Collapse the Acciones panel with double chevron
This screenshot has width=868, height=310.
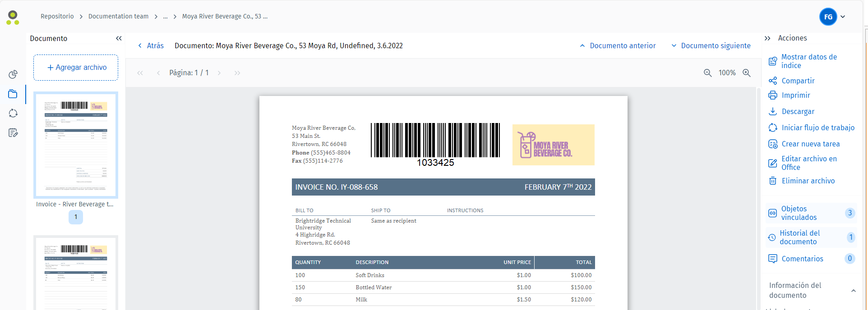(767, 38)
